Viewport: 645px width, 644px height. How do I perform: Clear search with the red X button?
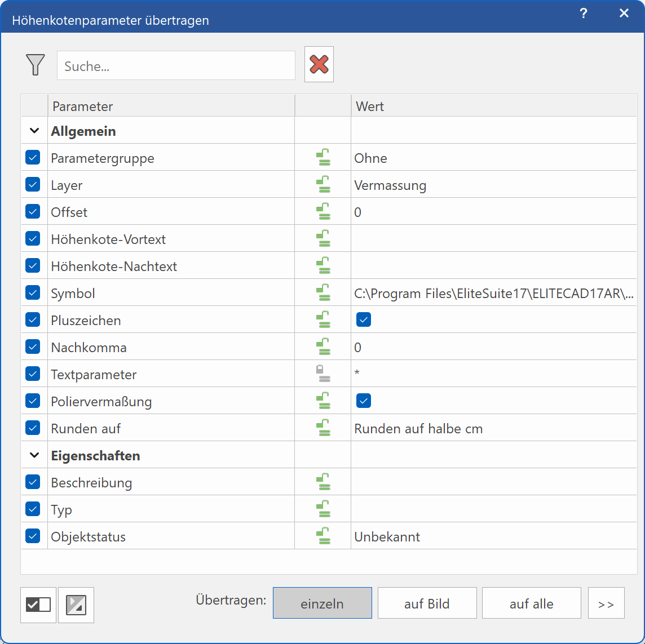(319, 64)
